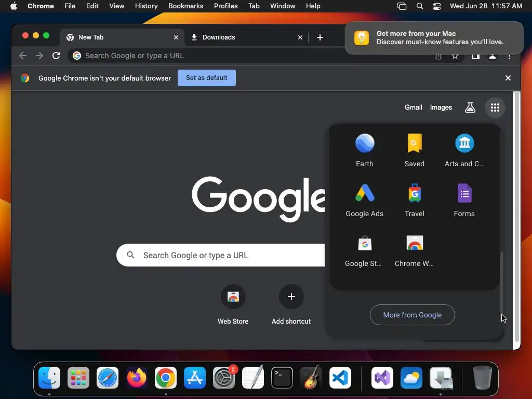
Task: Close the New Tab tab
Action: click(x=176, y=37)
